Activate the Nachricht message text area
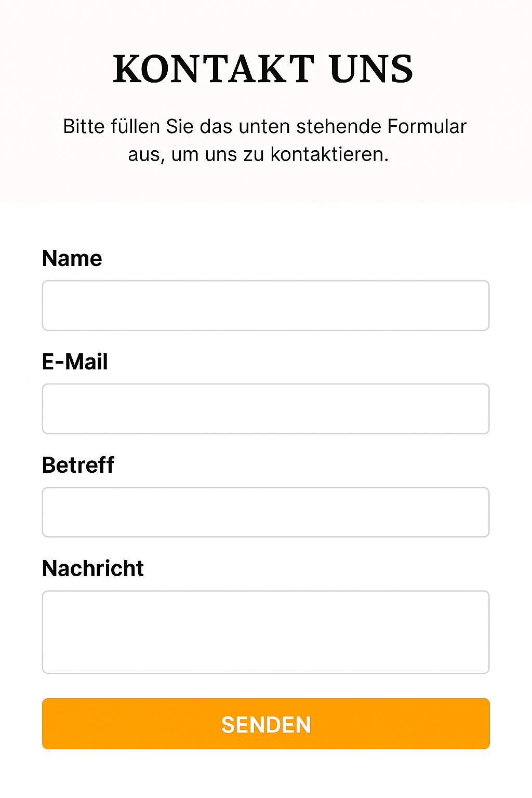Viewport: 532px width, 798px height. (265, 632)
